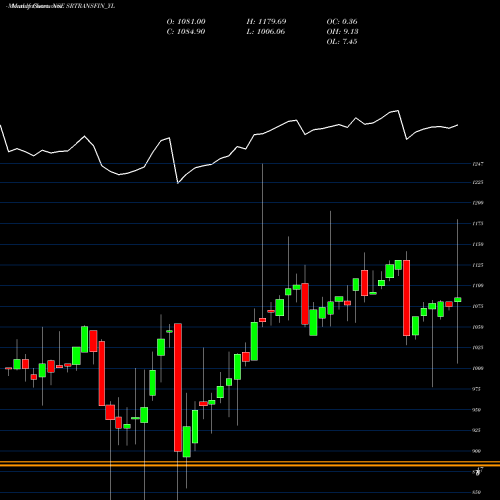Click the 1100 price axis label

pos(478,286)
